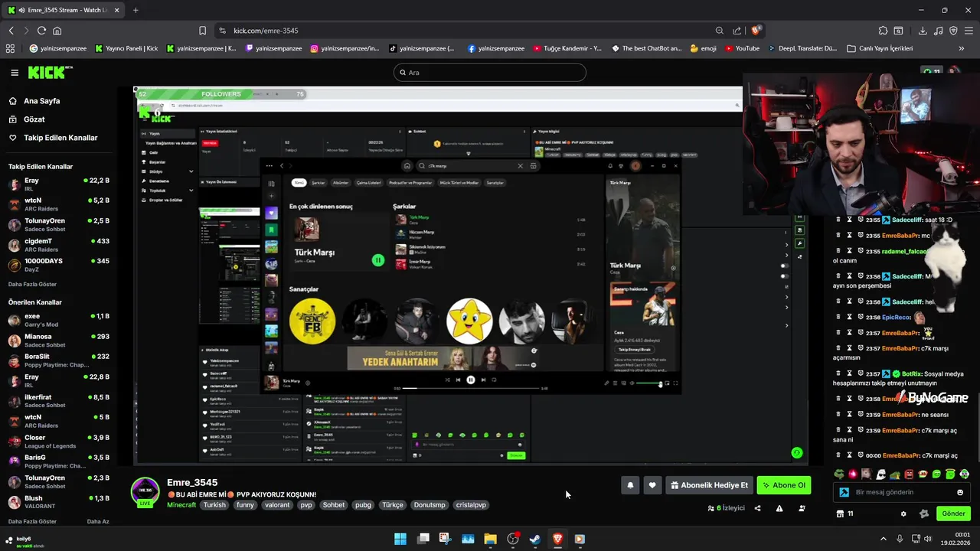Open ilkerfirat channel in recommended list
Viewport: 980px width, 551px height.
coord(59,401)
